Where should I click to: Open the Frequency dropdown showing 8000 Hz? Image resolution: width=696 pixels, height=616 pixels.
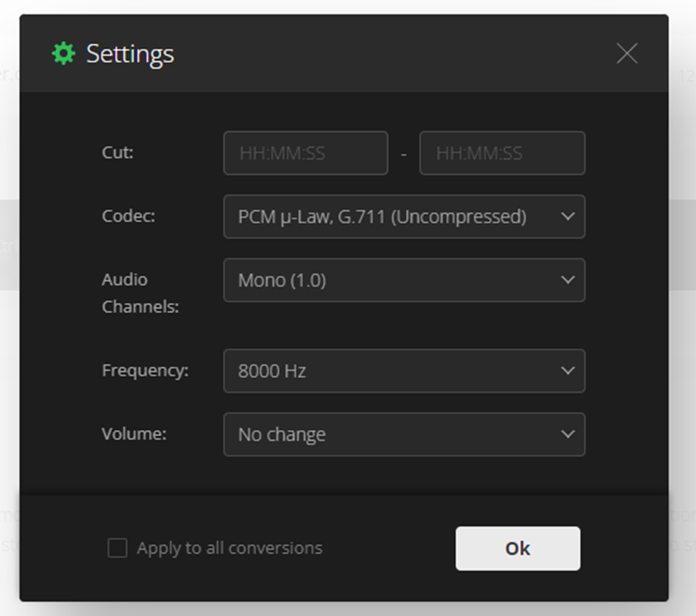click(404, 371)
